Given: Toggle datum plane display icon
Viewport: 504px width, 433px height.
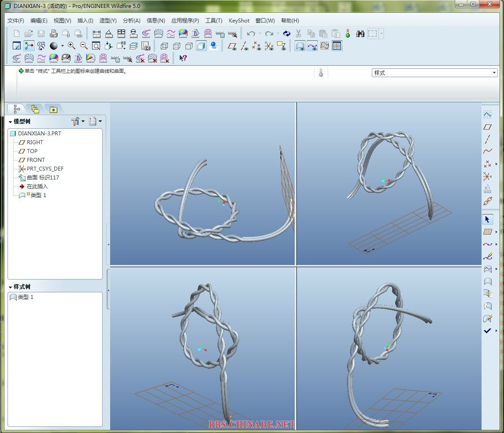Looking at the screenshot, I should 233,46.
